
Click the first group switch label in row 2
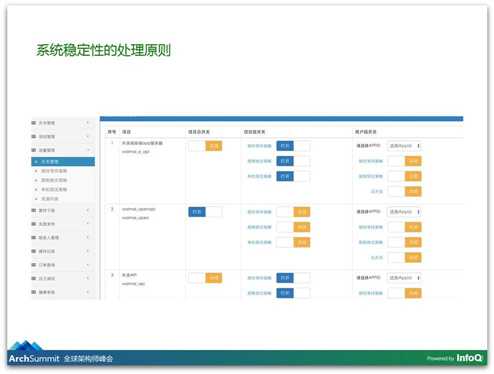(x=260, y=212)
